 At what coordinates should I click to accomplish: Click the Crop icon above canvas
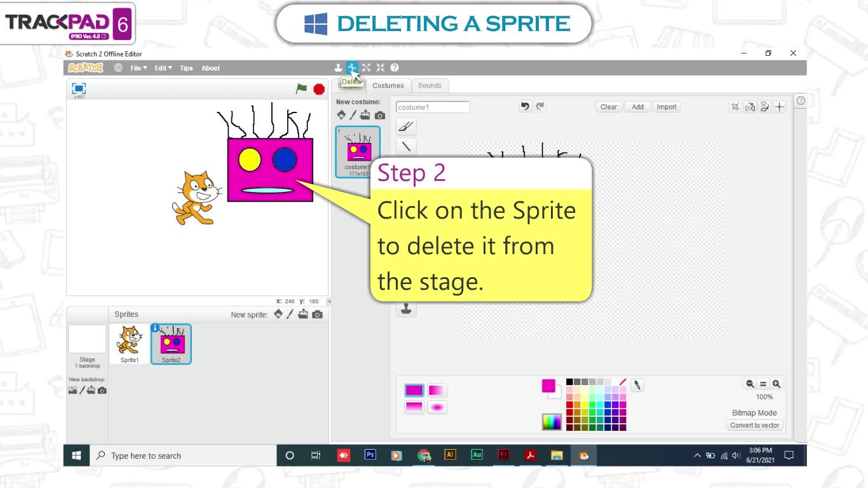coord(735,107)
